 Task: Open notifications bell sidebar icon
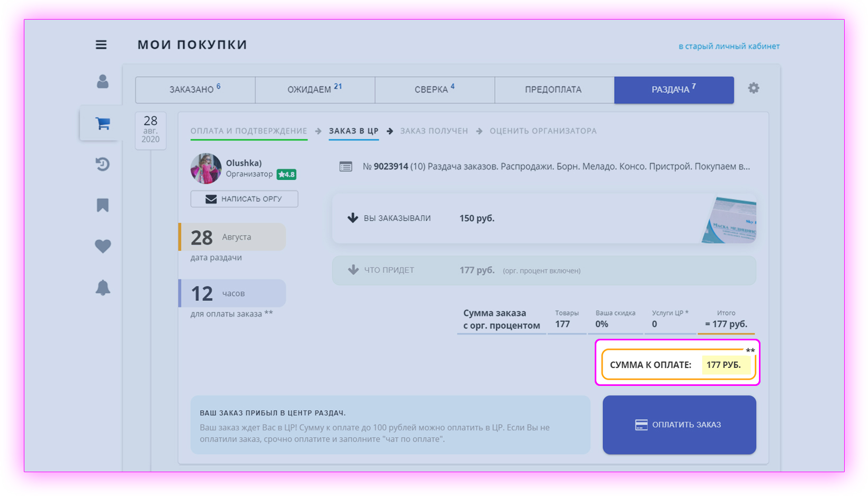point(103,287)
